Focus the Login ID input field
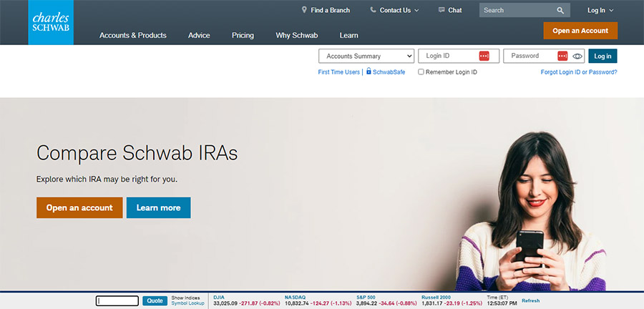The image size is (644, 309). pos(459,56)
